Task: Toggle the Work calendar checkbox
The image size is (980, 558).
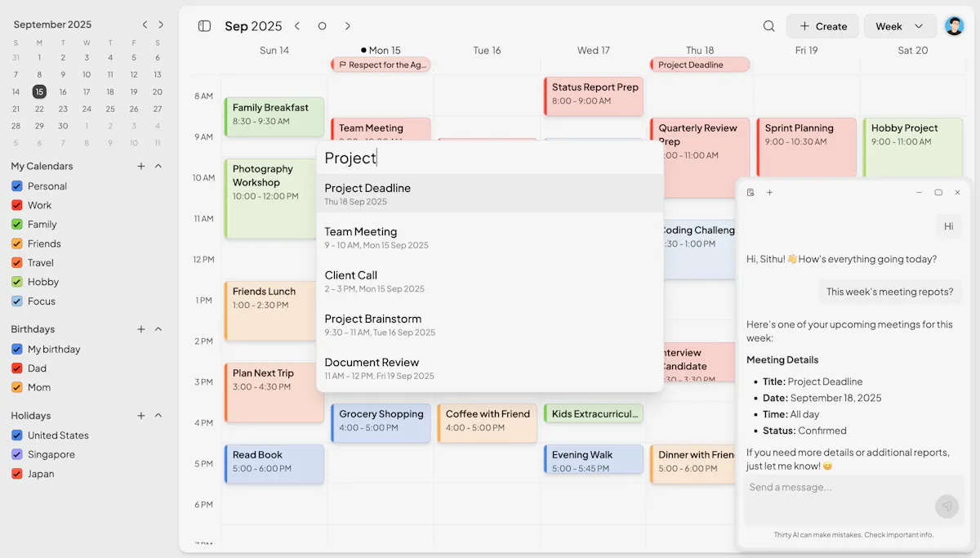Action: click(16, 205)
